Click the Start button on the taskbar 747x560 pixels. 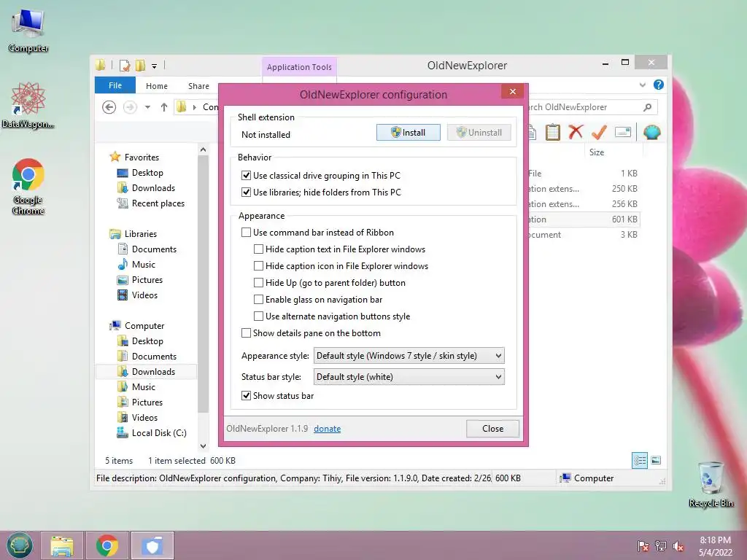[x=19, y=545]
